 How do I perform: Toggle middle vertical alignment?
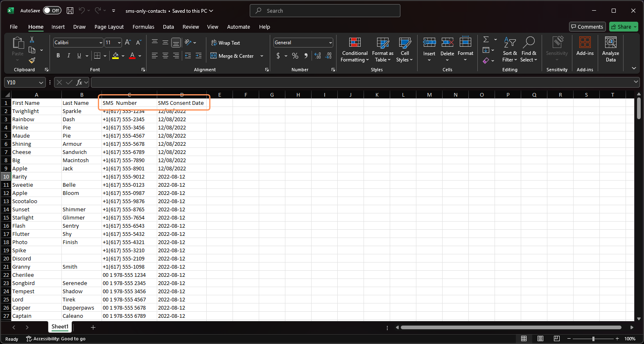[x=165, y=42]
